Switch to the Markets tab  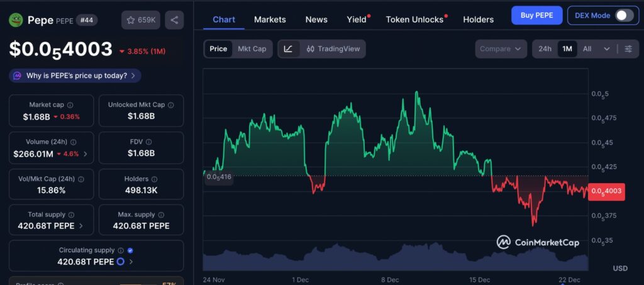click(x=270, y=20)
